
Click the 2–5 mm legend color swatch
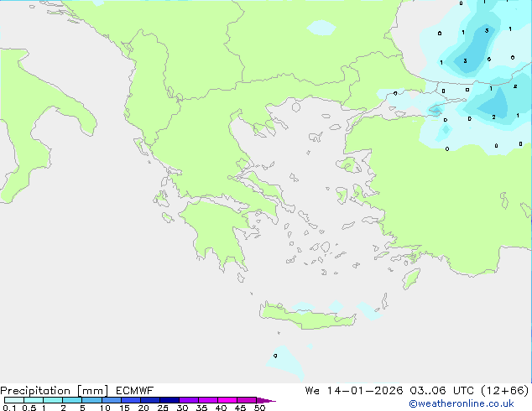72,400
